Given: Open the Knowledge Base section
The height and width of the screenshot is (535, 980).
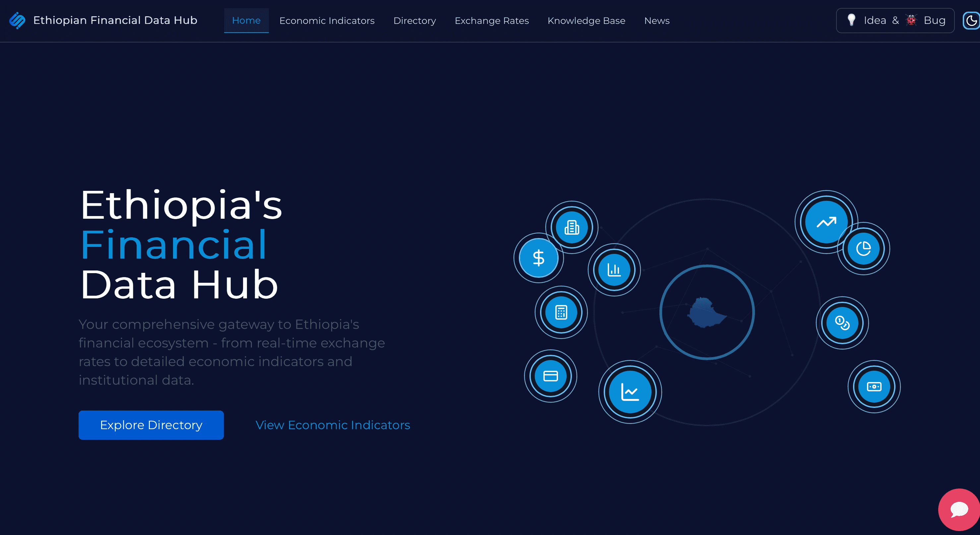Looking at the screenshot, I should (x=586, y=21).
